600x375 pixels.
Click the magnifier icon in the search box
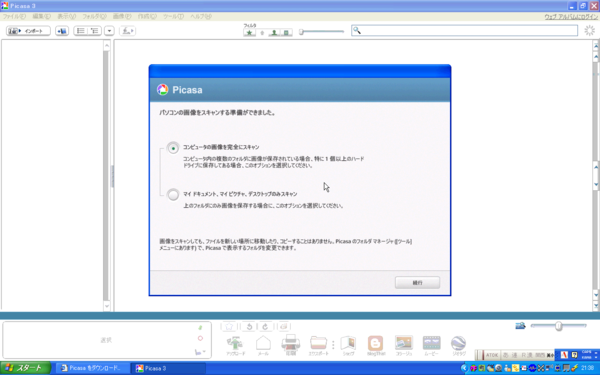(x=357, y=30)
